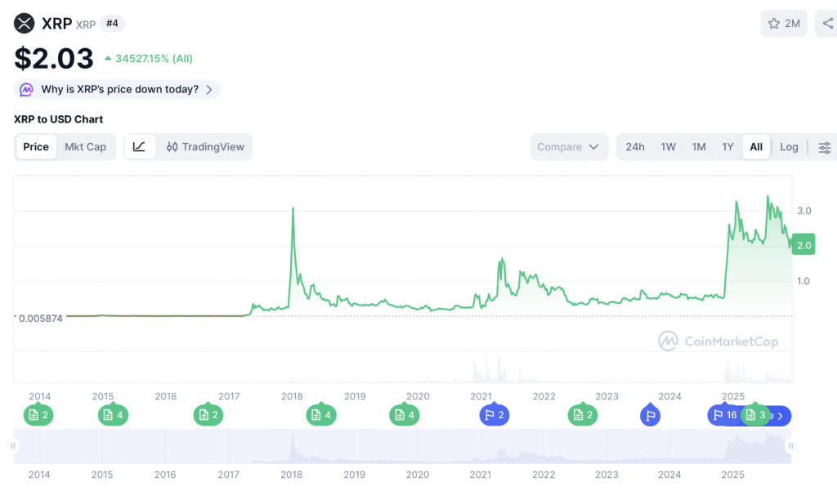Screen dimensions: 837x504
Task: Click the share icon at top right
Action: (x=828, y=23)
